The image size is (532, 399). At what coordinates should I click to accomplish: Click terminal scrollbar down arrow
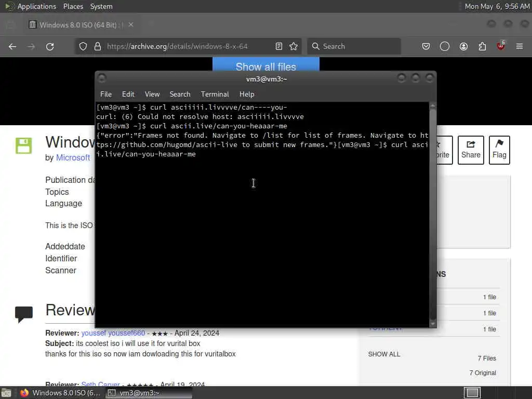point(433,324)
